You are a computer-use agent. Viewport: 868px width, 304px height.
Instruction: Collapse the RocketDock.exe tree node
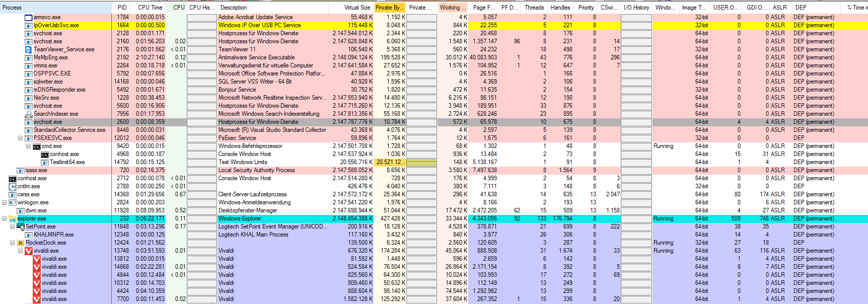[x=12, y=243]
